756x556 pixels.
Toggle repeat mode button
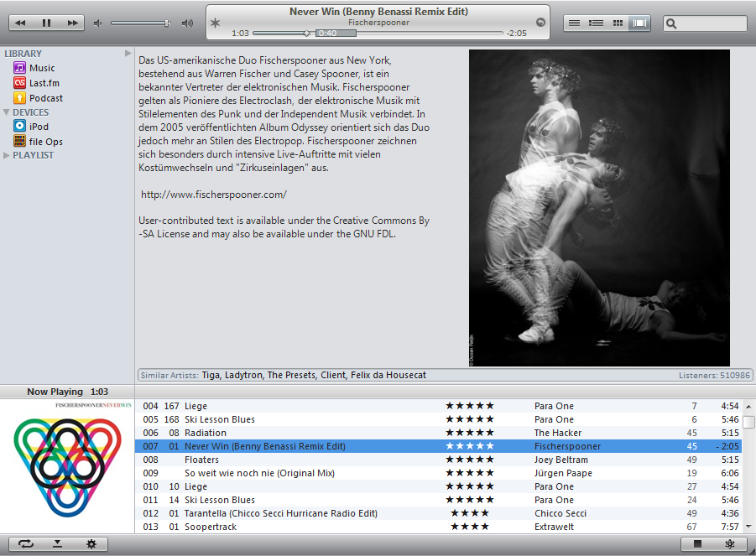pyautogui.click(x=25, y=544)
